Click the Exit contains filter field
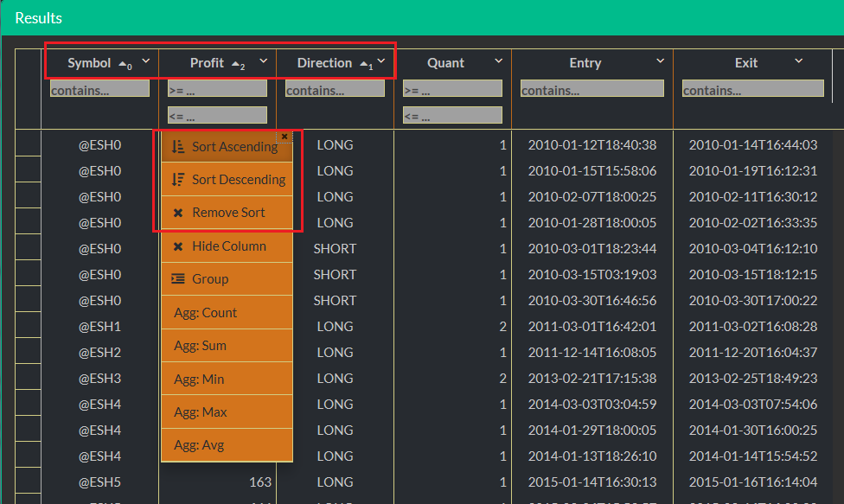Screen dimensions: 844x504 click(x=753, y=89)
